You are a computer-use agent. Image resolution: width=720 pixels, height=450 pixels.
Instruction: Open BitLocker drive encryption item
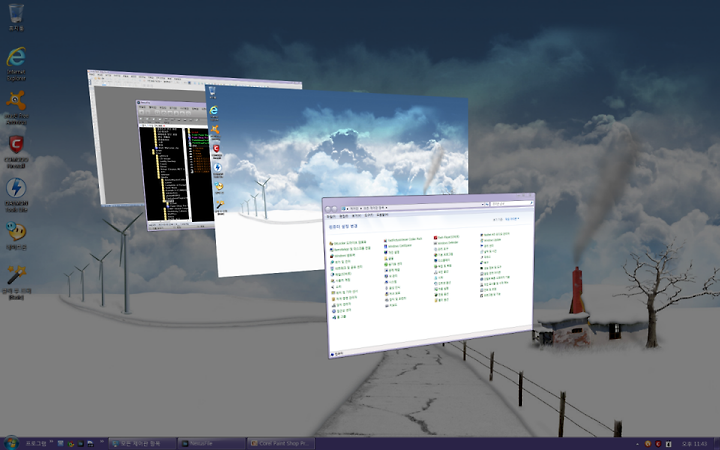pos(348,242)
